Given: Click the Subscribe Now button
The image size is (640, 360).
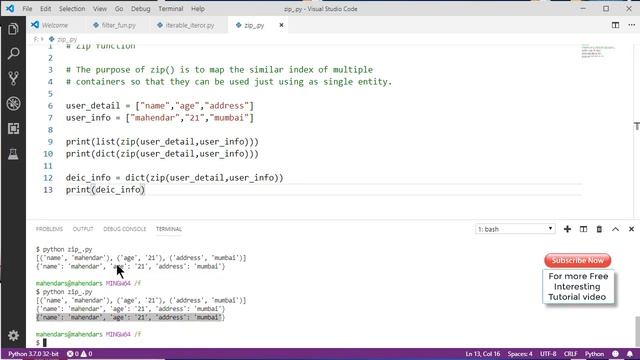Looking at the screenshot, I should coord(578,260).
